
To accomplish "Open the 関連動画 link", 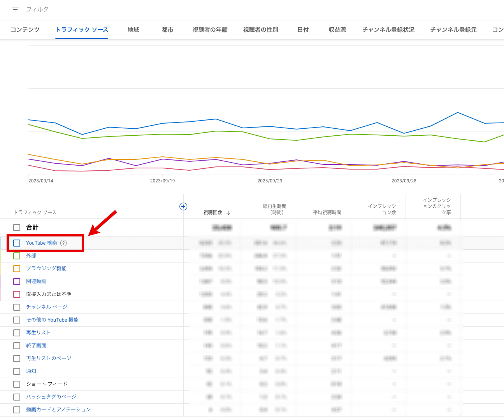I will [x=36, y=281].
